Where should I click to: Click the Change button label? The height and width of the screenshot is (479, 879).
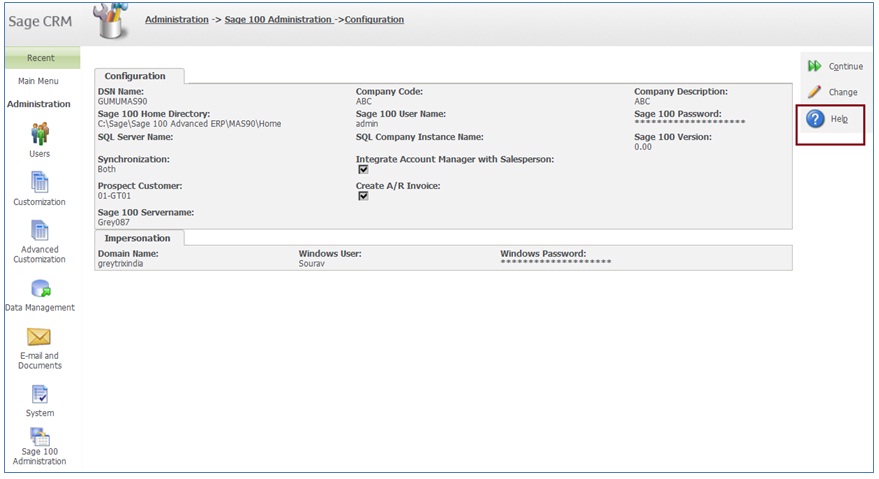coord(843,92)
